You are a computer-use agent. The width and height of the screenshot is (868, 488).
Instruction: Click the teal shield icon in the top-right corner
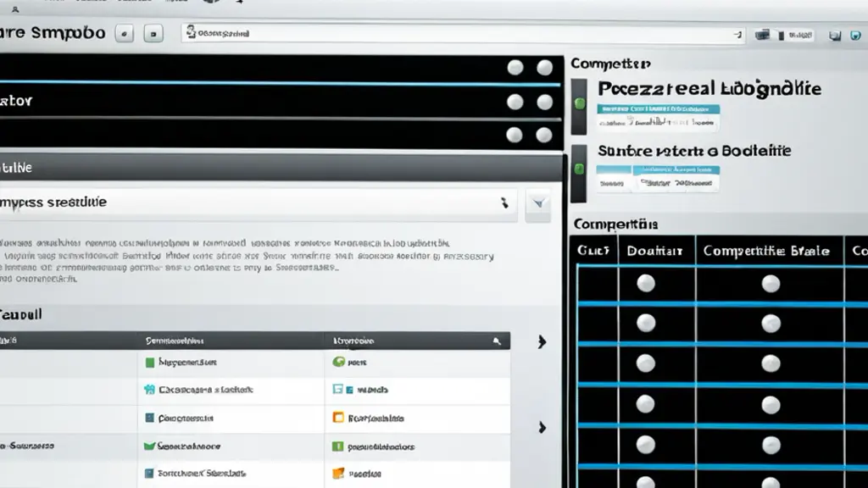coord(856,36)
